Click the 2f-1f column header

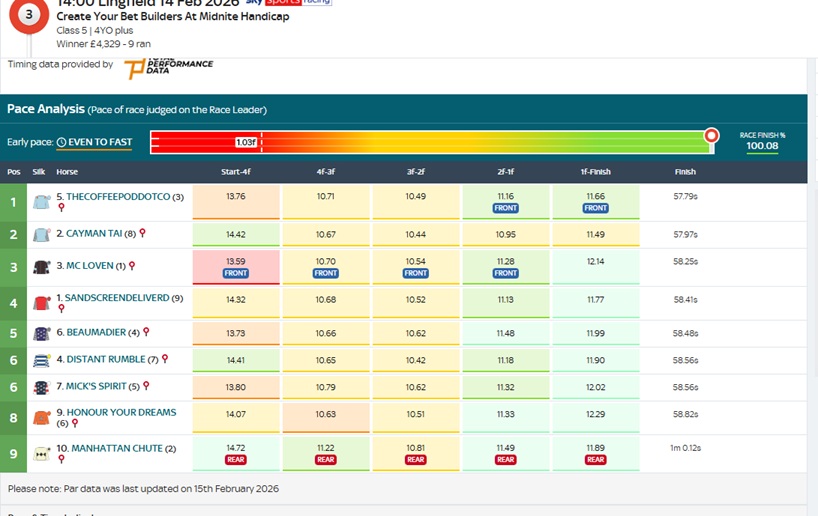click(506, 172)
